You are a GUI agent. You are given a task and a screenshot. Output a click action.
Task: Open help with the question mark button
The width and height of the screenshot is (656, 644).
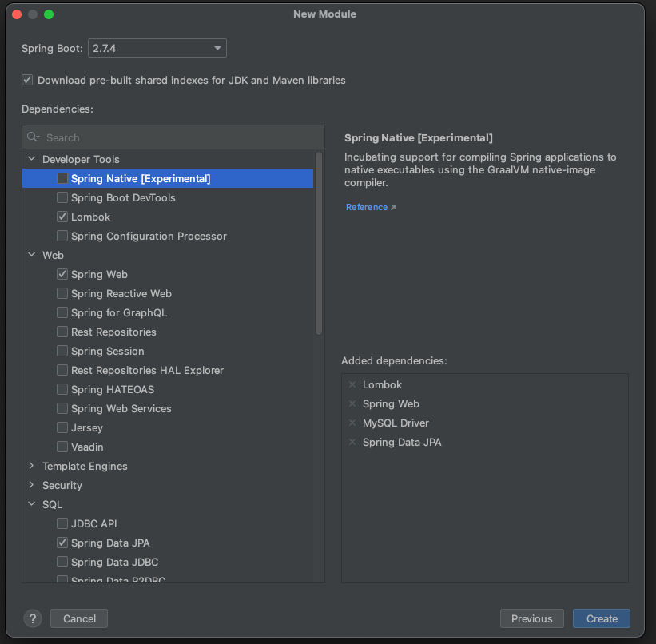pyautogui.click(x=33, y=618)
